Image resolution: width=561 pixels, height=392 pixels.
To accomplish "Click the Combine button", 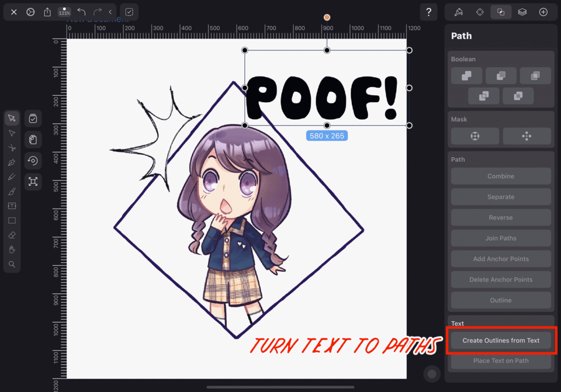I will pos(501,176).
